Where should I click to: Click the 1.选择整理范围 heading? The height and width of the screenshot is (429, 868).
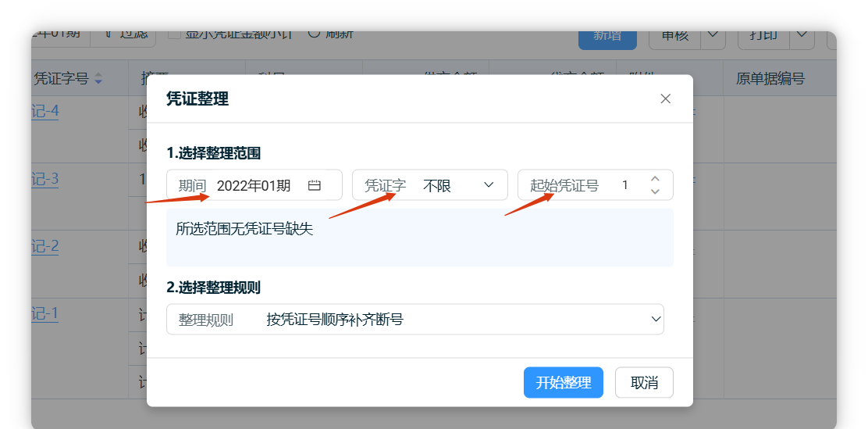click(x=214, y=153)
